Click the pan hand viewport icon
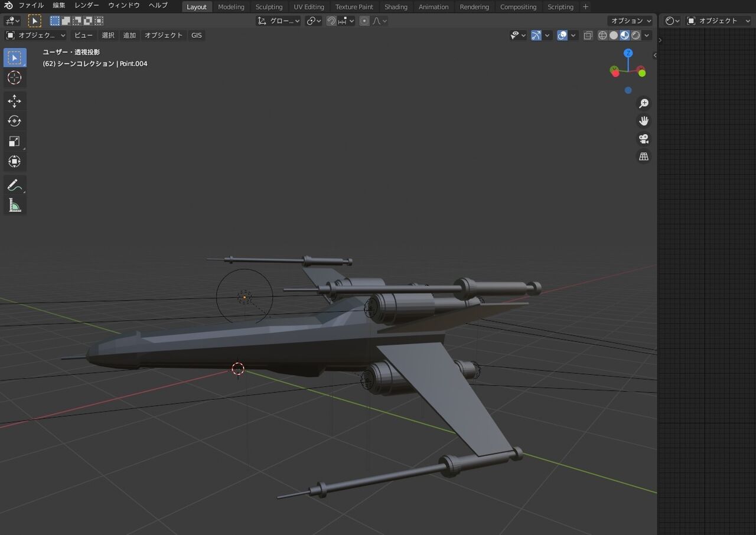Image resolution: width=756 pixels, height=535 pixels. click(x=644, y=121)
